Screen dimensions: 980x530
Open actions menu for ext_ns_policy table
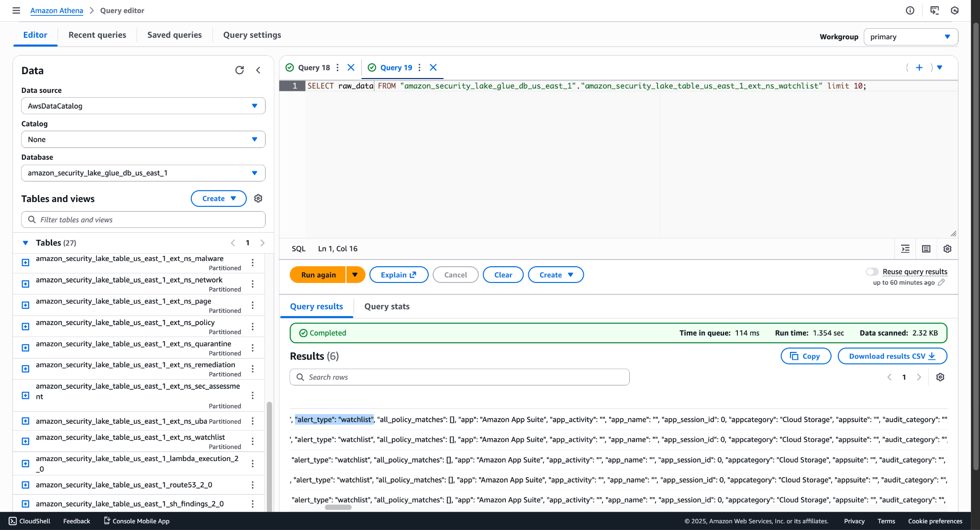[253, 327]
